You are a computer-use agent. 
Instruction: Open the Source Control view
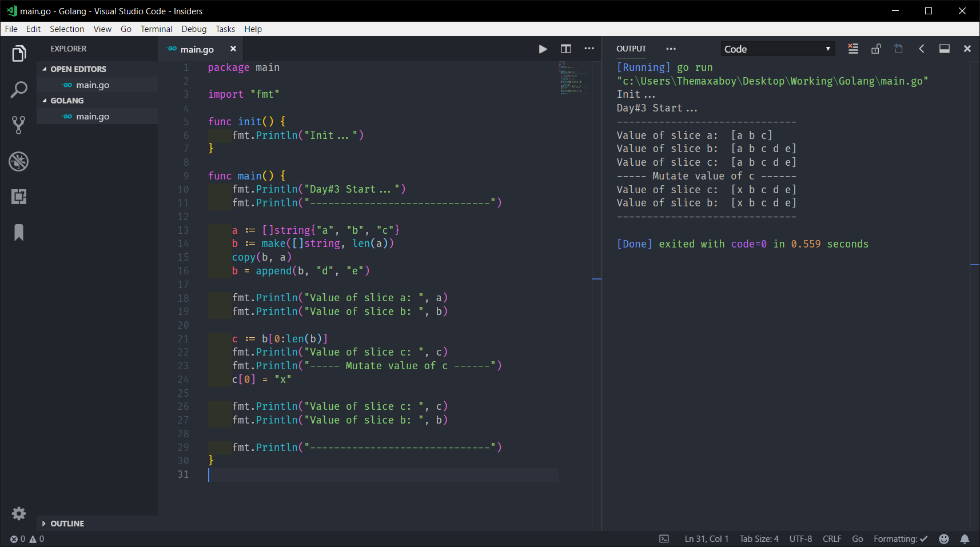(x=19, y=125)
